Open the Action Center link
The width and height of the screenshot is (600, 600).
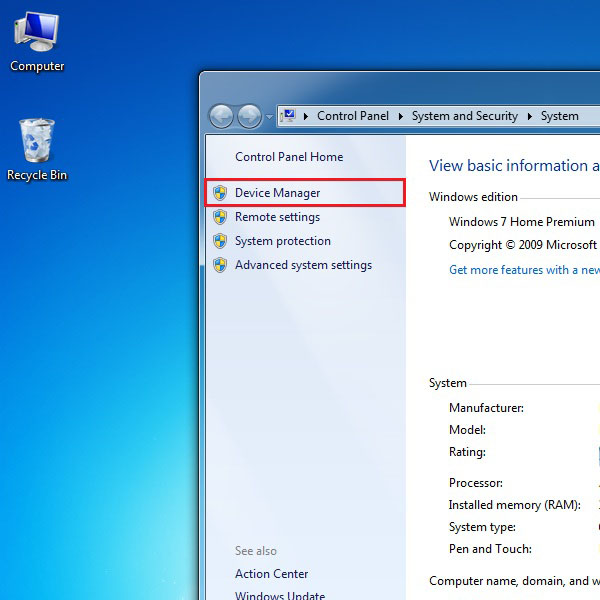point(271,574)
